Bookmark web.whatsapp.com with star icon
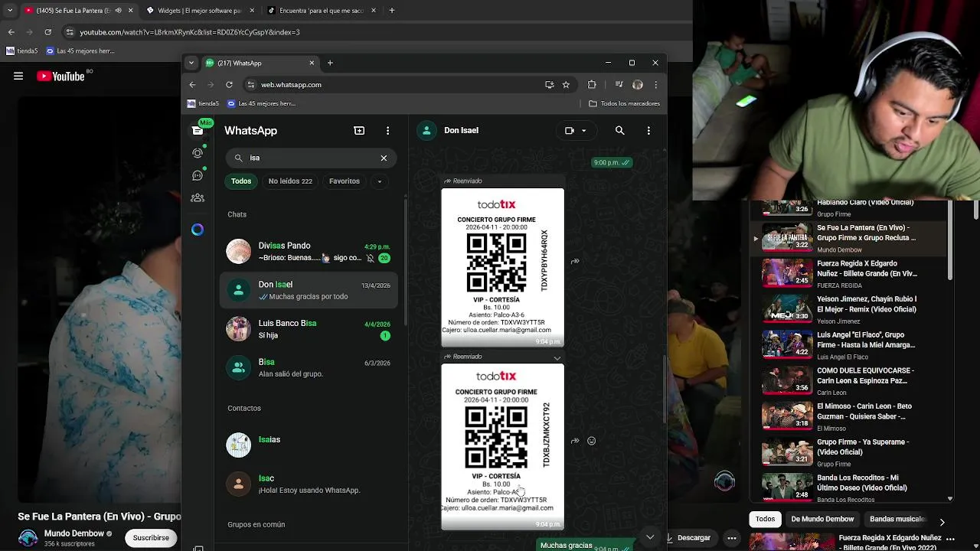The height and width of the screenshot is (551, 980). [566, 85]
